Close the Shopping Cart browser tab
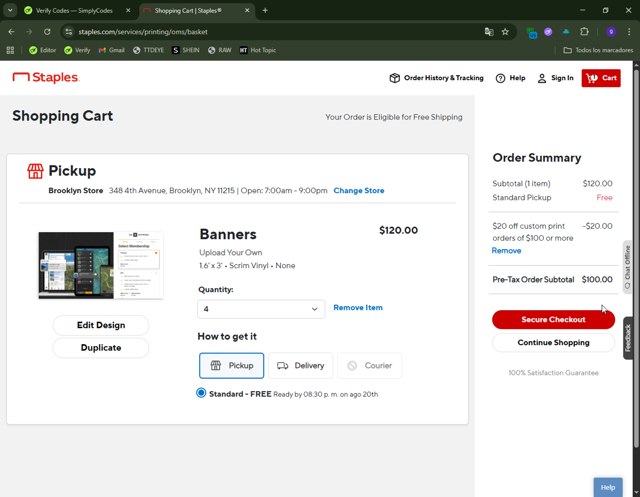640x497 pixels. tap(247, 11)
